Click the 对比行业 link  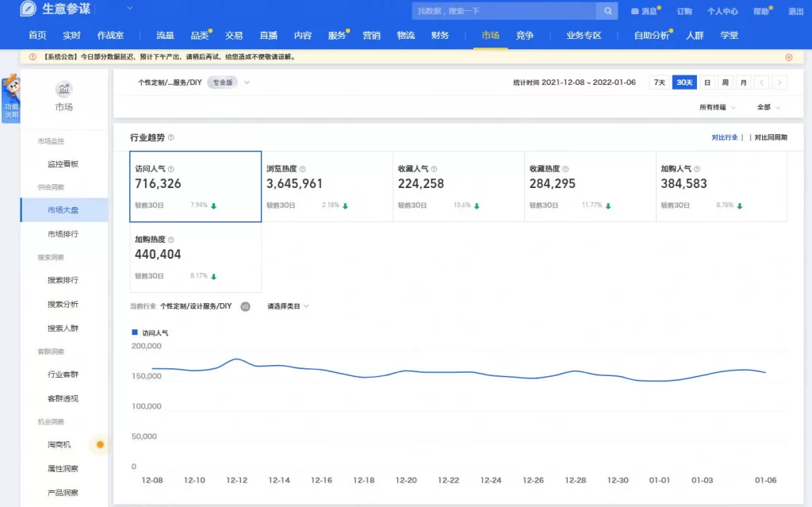[724, 137]
